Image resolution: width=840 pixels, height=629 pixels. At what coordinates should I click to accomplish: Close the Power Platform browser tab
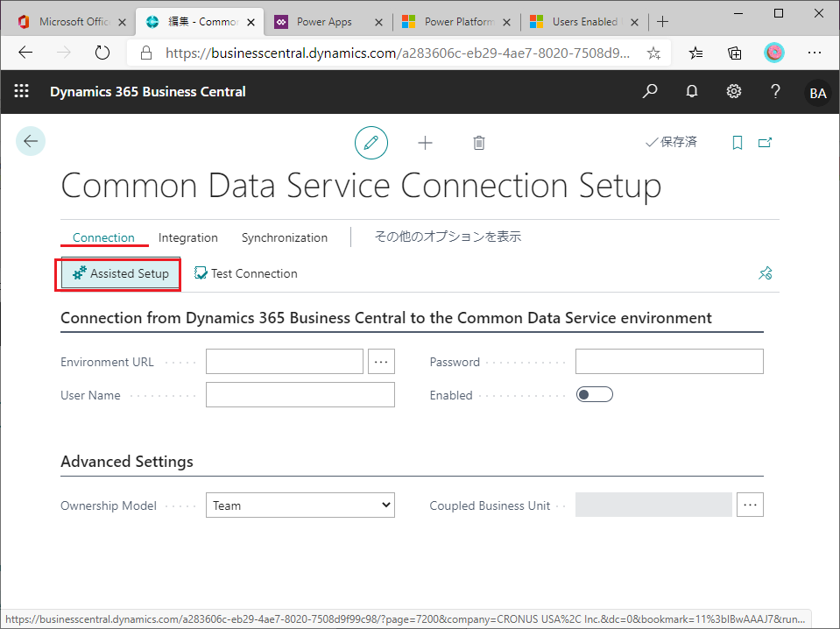tap(507, 22)
